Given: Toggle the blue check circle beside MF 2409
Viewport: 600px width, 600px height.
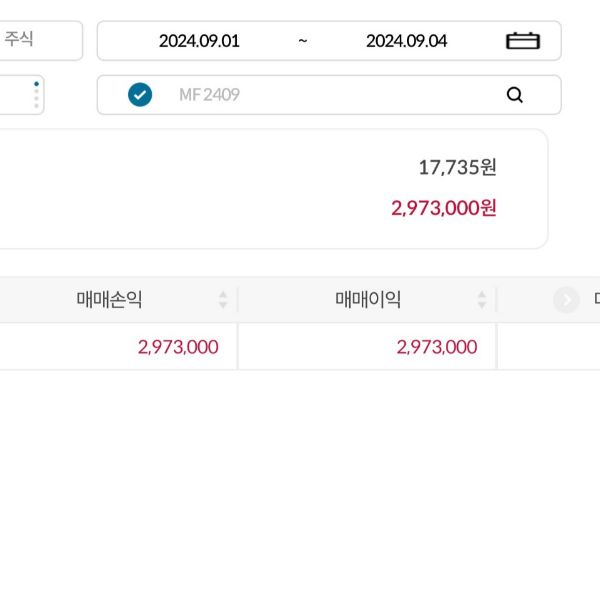Looking at the screenshot, I should tap(140, 95).
